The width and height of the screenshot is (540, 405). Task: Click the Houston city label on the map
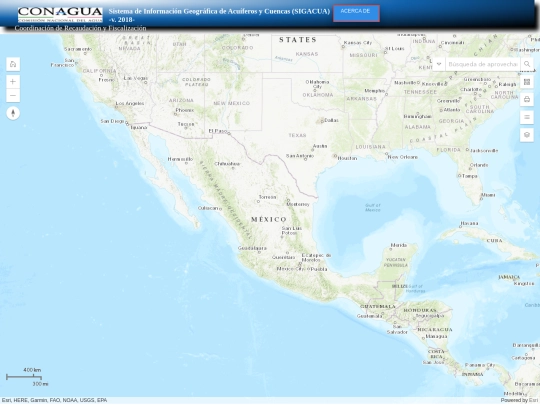347,158
